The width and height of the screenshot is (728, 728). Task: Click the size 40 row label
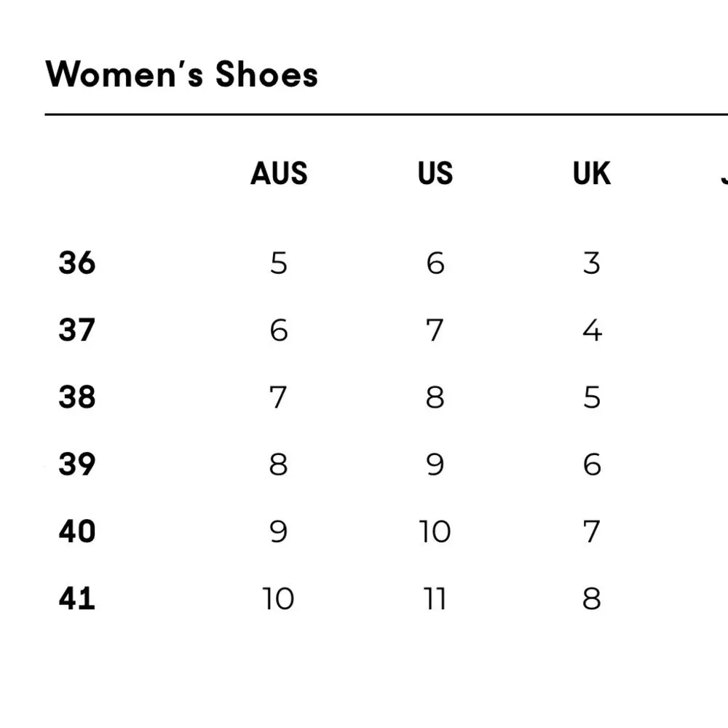[x=77, y=531]
